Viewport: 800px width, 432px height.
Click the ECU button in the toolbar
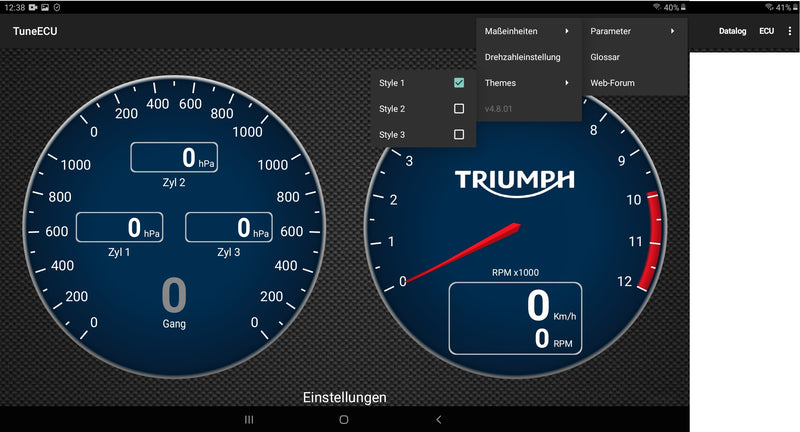tap(766, 31)
